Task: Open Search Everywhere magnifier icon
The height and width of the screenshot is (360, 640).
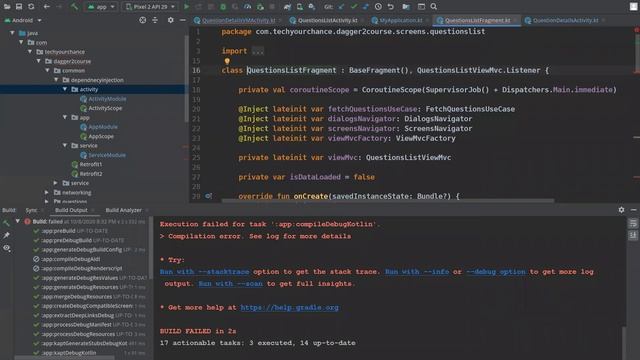Action: [x=433, y=7]
